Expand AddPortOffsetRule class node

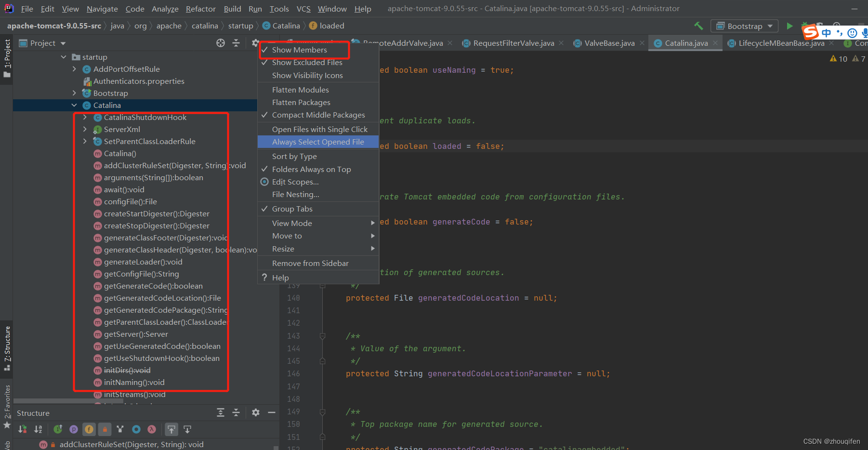74,69
